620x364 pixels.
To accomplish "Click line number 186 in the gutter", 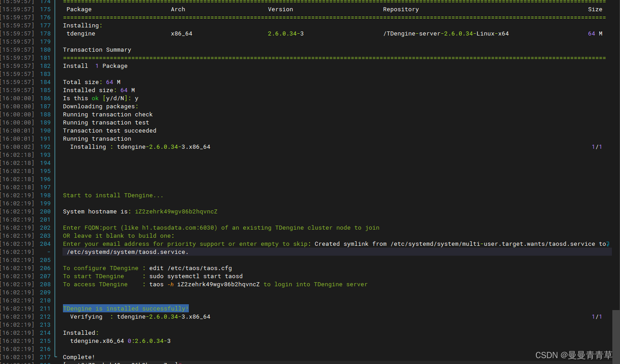I will [x=45, y=98].
